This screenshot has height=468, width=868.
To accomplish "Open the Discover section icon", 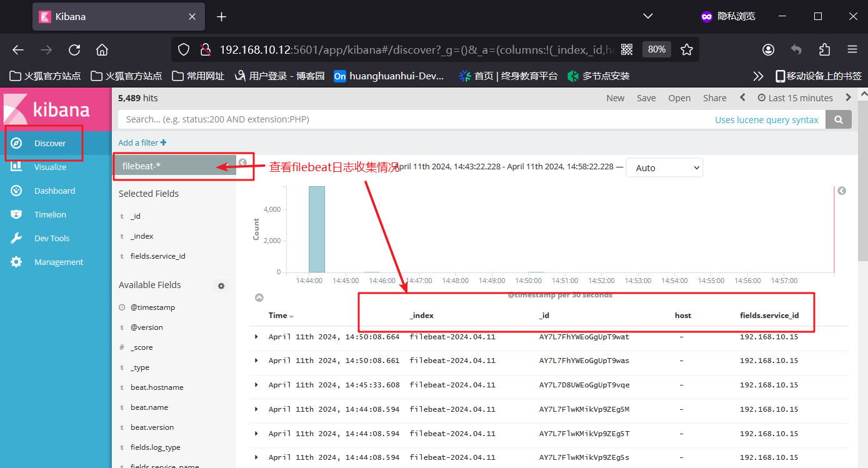I will 17,143.
